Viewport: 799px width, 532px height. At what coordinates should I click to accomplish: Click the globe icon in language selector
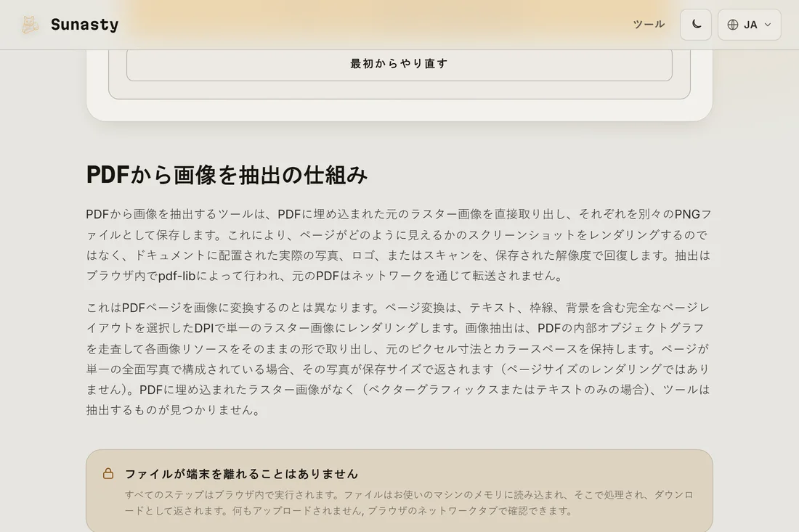[733, 25]
